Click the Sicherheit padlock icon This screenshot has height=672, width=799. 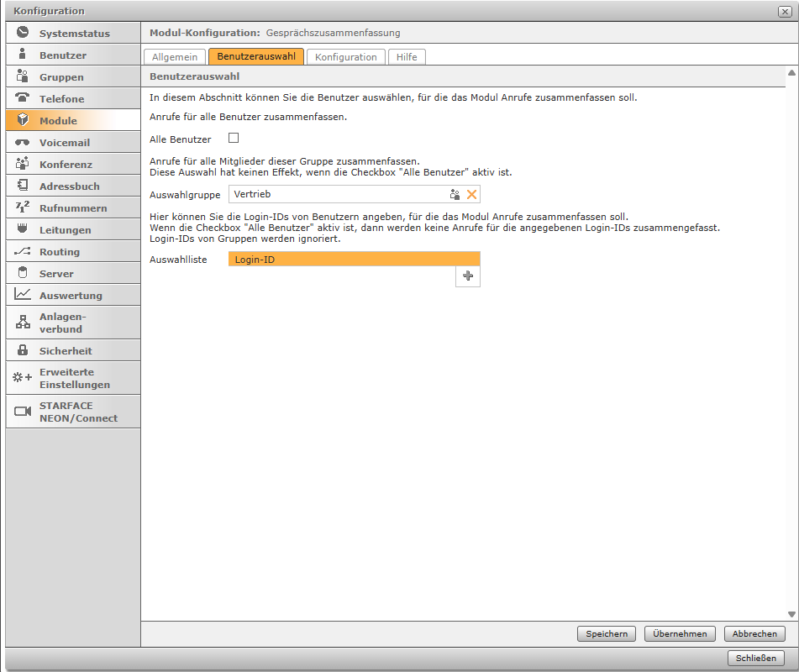[23, 351]
